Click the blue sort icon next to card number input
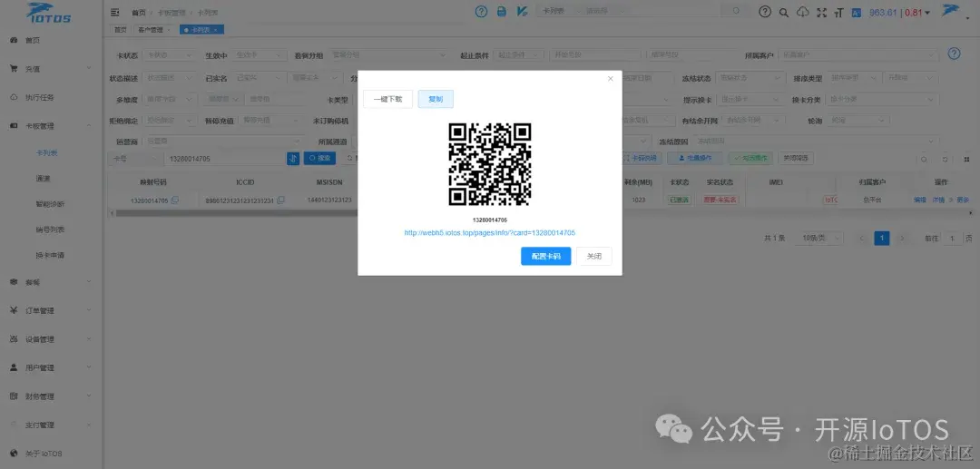This screenshot has height=469, width=980. [293, 159]
